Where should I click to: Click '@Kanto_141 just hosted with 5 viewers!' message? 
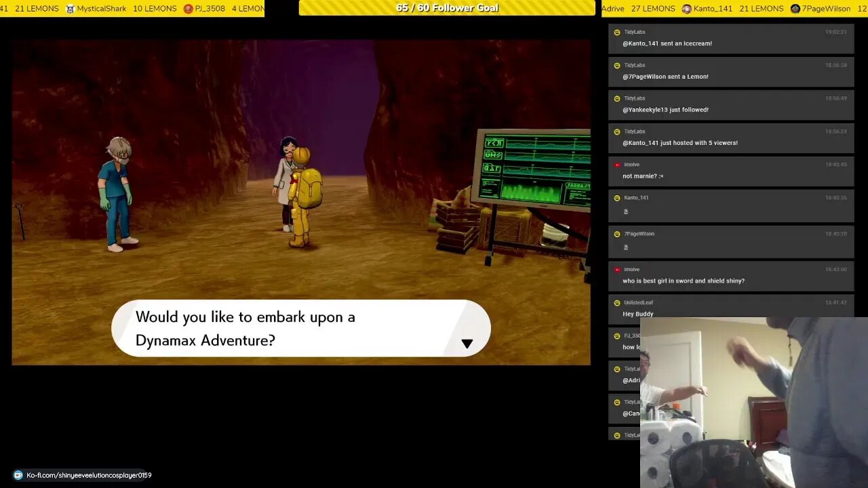coord(680,143)
